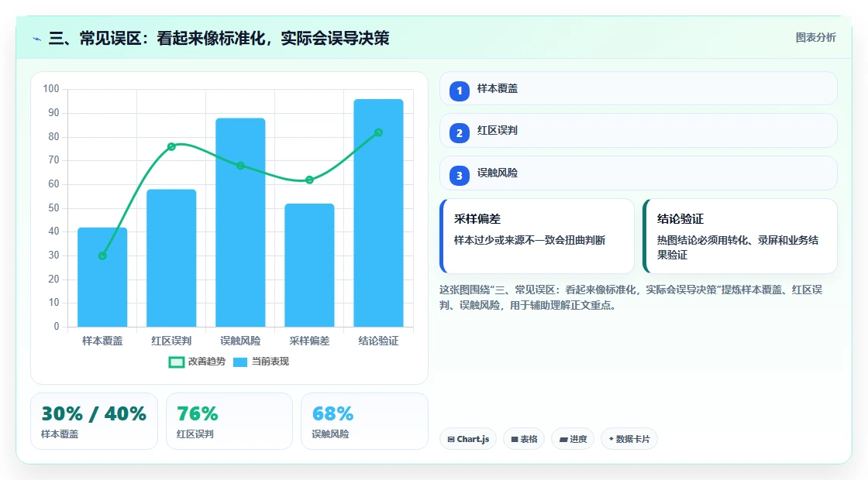The image size is (868, 480).
Task: Click the 结论验证 bar in chart
Action: (379, 213)
